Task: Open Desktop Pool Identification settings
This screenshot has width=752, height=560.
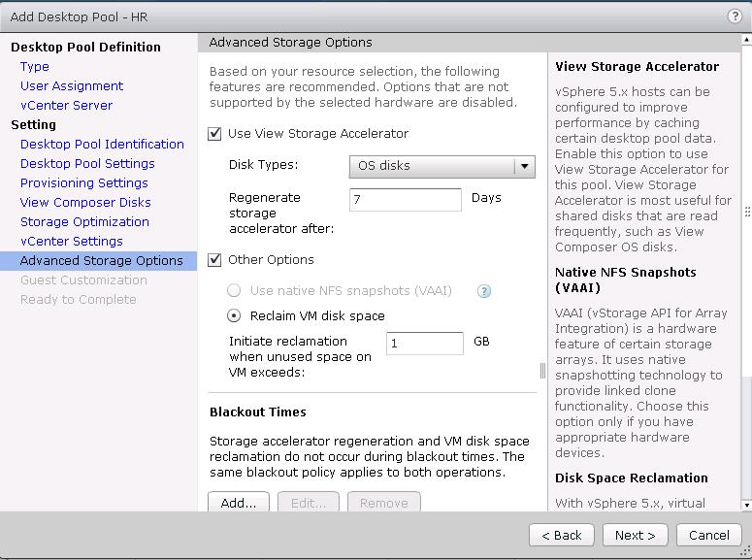Action: click(102, 145)
